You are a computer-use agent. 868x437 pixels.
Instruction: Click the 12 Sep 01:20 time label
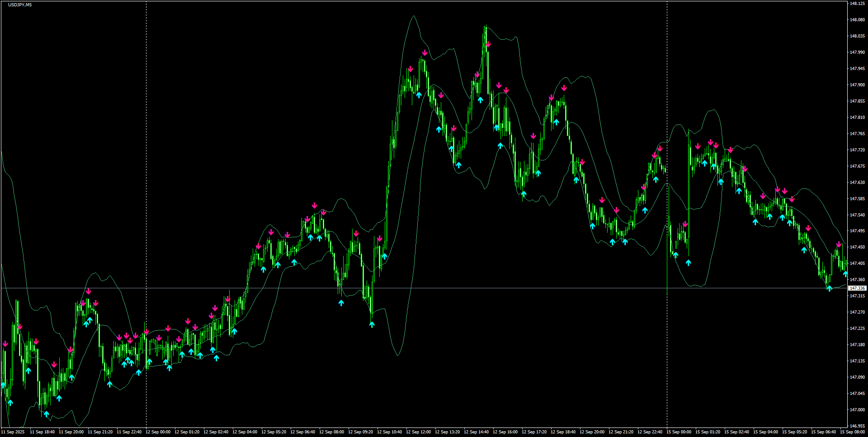click(187, 432)
